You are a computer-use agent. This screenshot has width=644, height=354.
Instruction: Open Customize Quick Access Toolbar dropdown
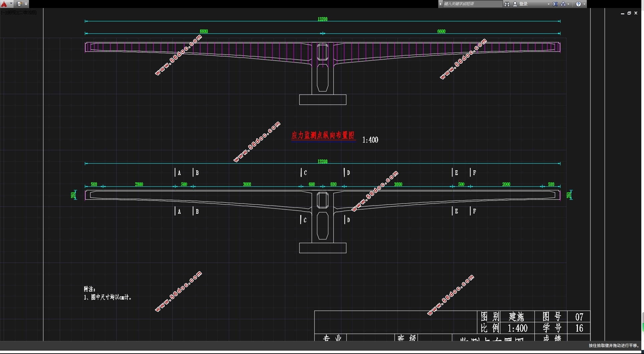coord(26,4)
